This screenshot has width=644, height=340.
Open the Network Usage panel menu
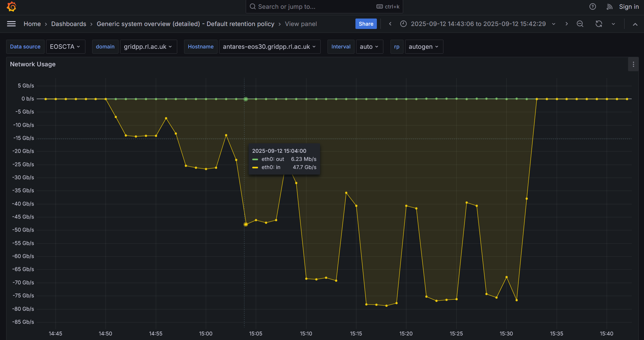[x=633, y=64]
